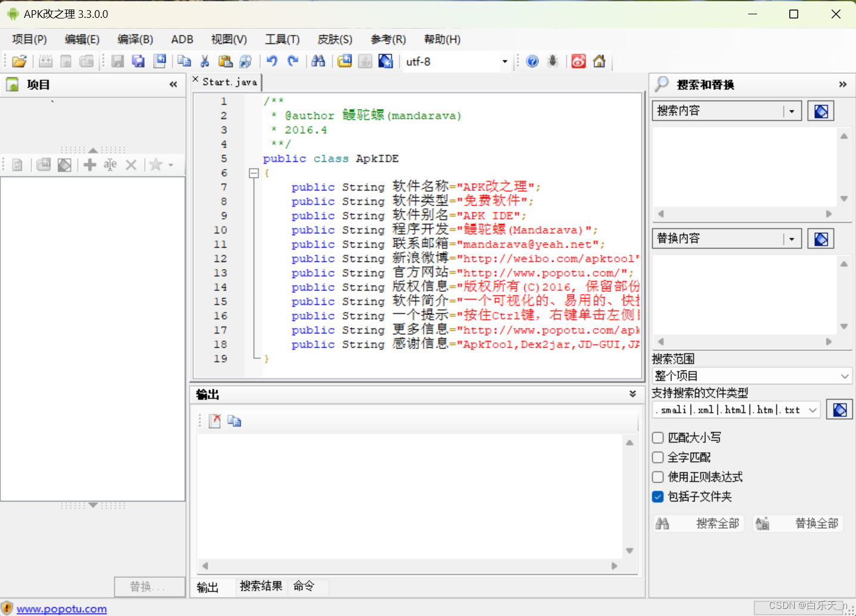Viewport: 856px width, 616px height.
Task: Click the 搜索全部 button
Action: pos(698,524)
